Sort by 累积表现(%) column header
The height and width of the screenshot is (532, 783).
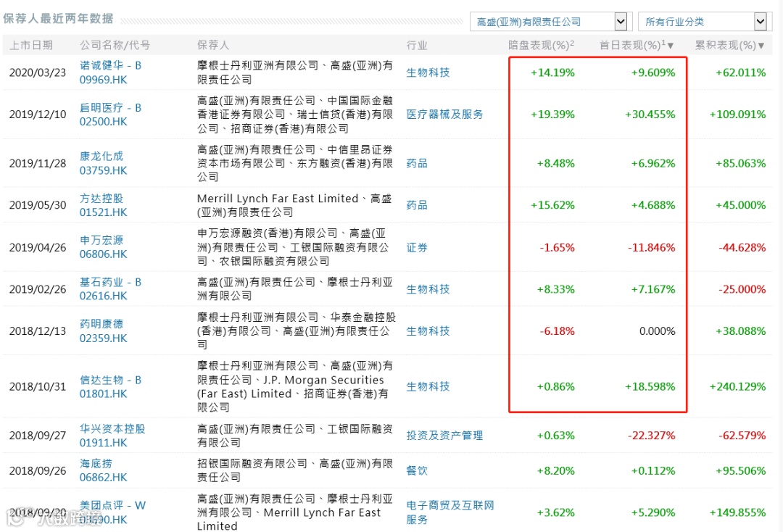tap(729, 46)
